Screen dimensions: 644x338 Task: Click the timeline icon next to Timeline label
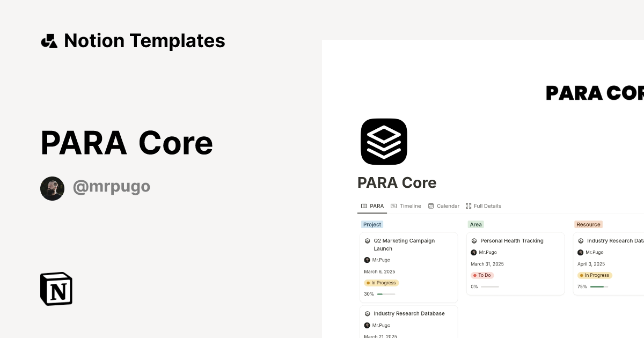[393, 205]
